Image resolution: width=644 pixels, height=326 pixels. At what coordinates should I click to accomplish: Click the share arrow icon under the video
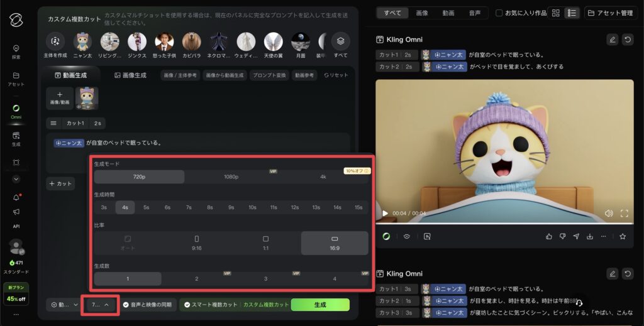click(x=576, y=237)
